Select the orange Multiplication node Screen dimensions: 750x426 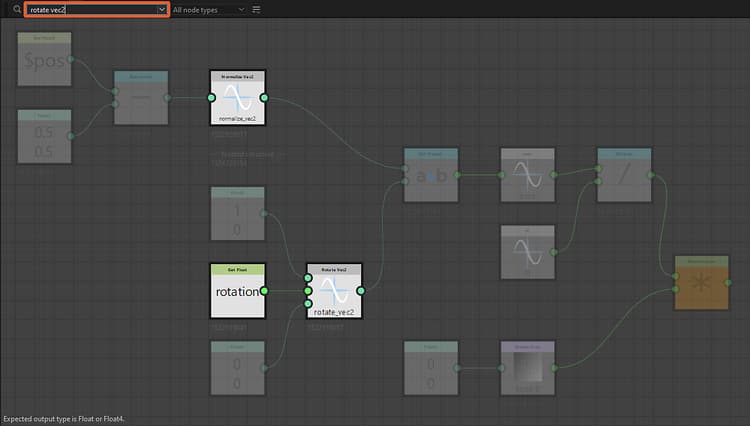coord(702,283)
